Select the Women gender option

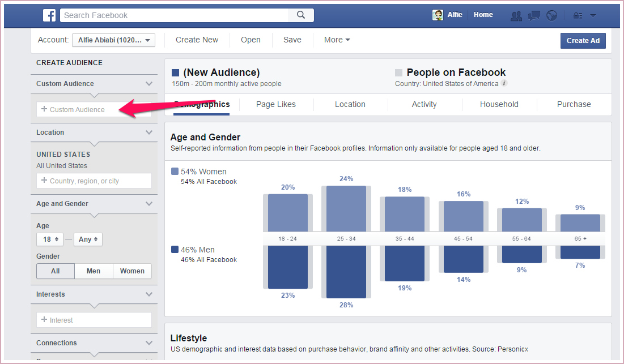[132, 271]
